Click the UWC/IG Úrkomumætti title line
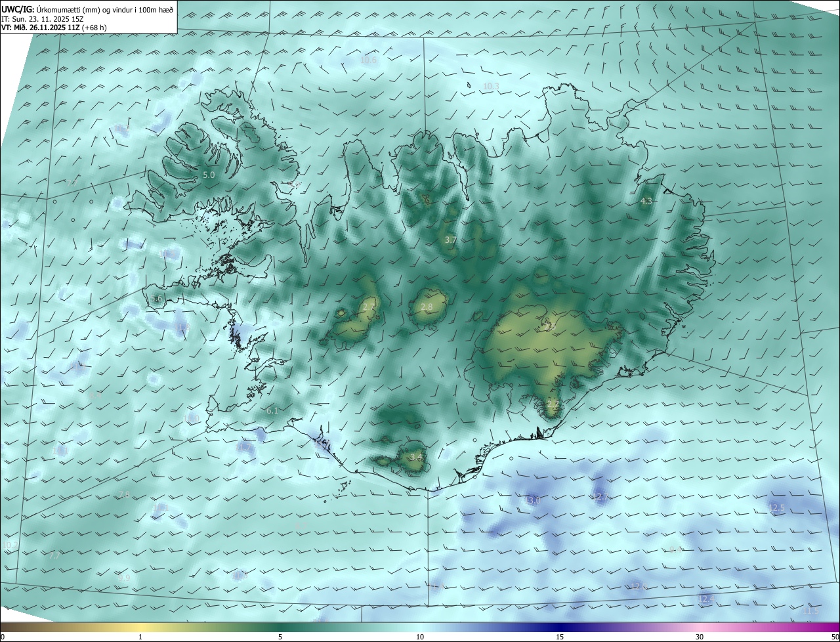 87,9
